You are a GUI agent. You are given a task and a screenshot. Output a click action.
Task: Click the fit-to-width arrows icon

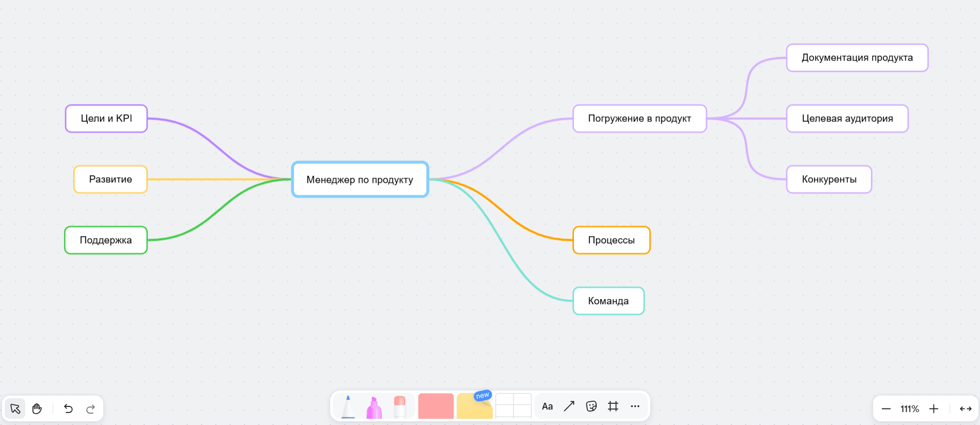(965, 409)
